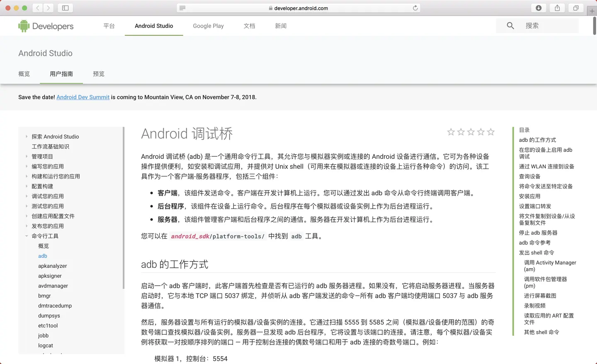597x364 pixels.
Task: Go back to the previous page in Safari
Action: point(38,8)
